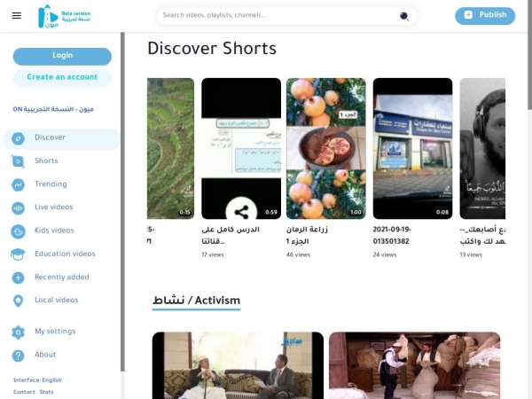Click the Shorts sidebar icon
The height and width of the screenshot is (399, 532).
(x=18, y=161)
